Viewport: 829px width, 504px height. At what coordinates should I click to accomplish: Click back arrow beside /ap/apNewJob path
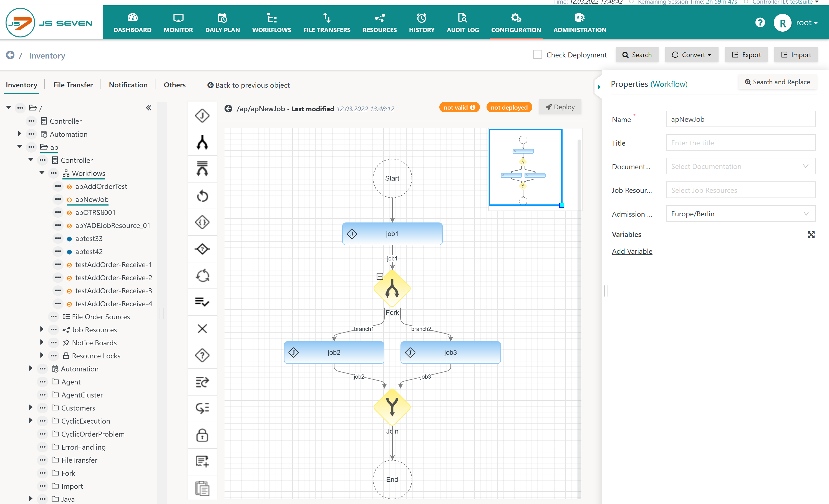click(x=228, y=109)
